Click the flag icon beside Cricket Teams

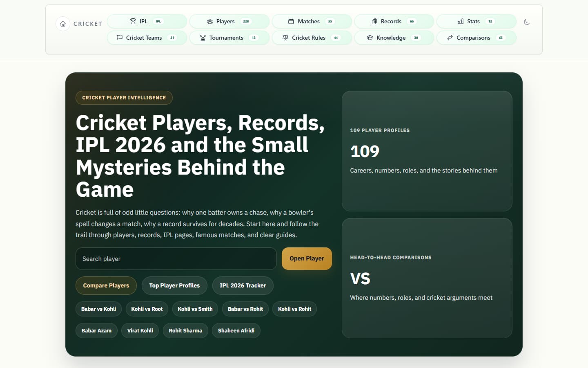(120, 38)
